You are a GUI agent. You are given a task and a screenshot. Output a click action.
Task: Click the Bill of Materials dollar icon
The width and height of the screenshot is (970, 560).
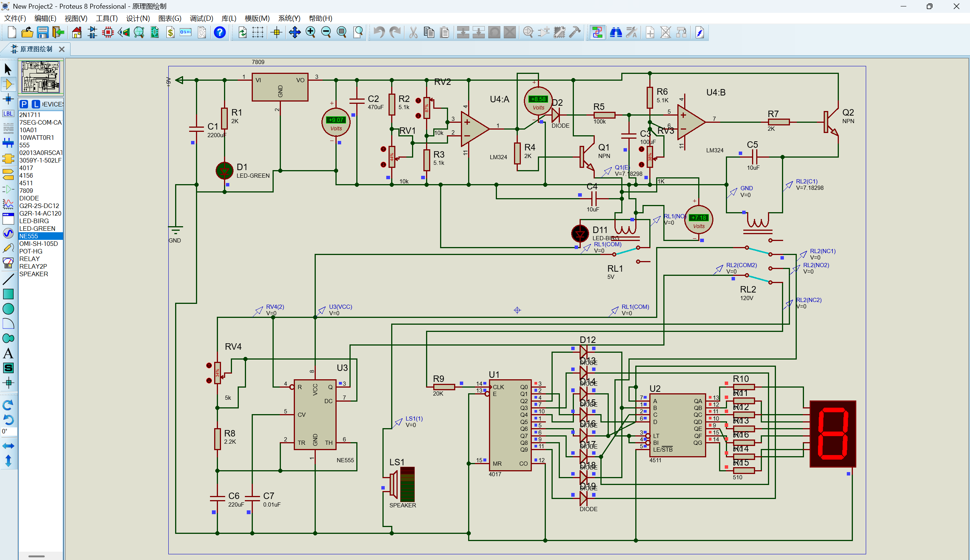click(171, 32)
